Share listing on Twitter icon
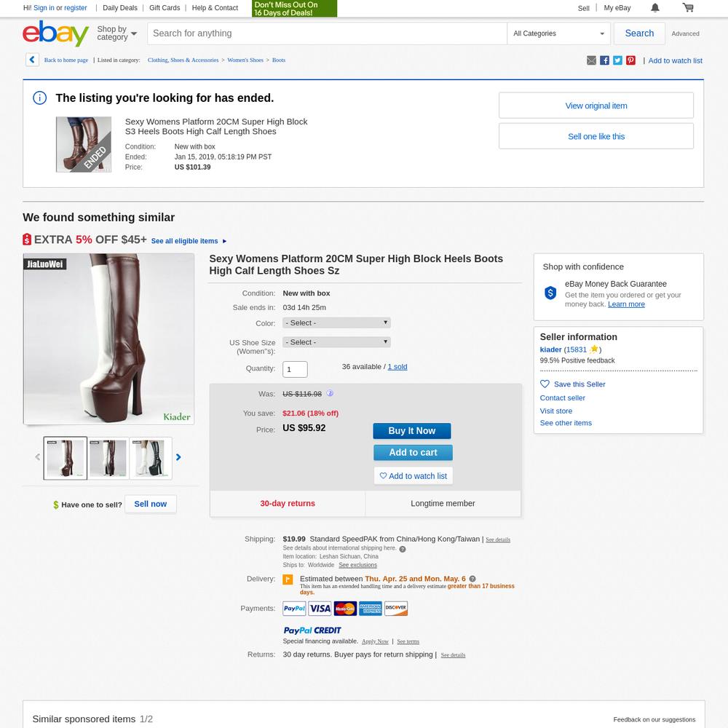Viewport: 728px width, 728px height. [x=617, y=60]
